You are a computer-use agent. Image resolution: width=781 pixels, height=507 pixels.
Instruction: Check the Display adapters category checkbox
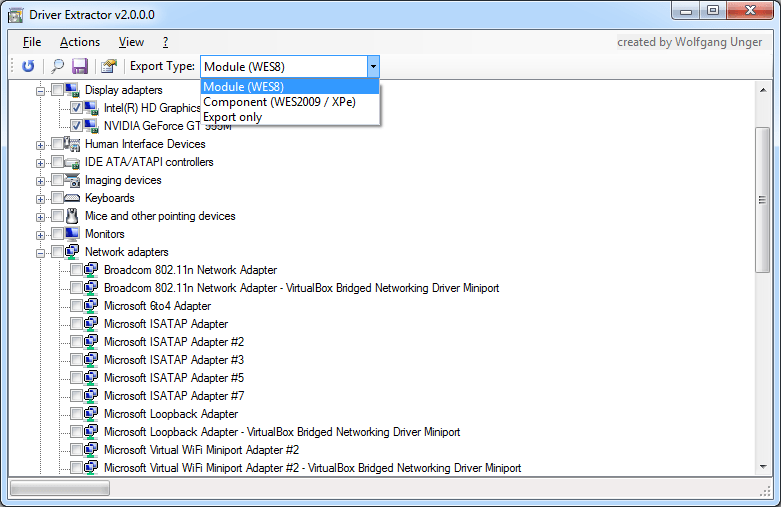pyautogui.click(x=57, y=90)
